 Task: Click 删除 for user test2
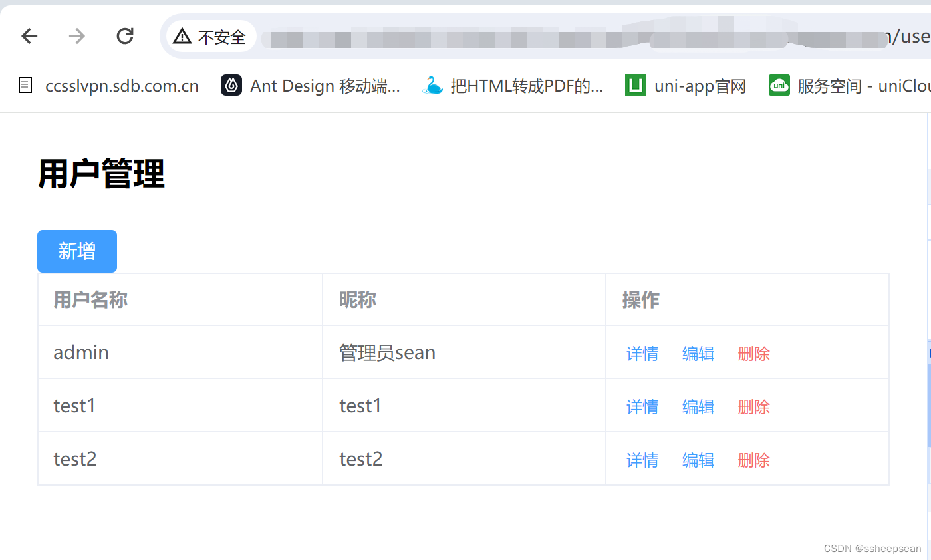coord(753,460)
